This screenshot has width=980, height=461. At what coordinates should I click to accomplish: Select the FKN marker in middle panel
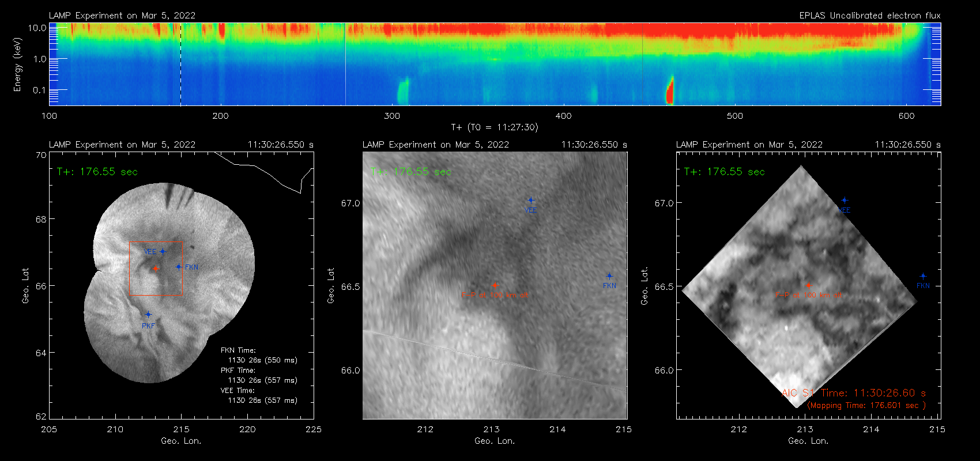point(609,276)
